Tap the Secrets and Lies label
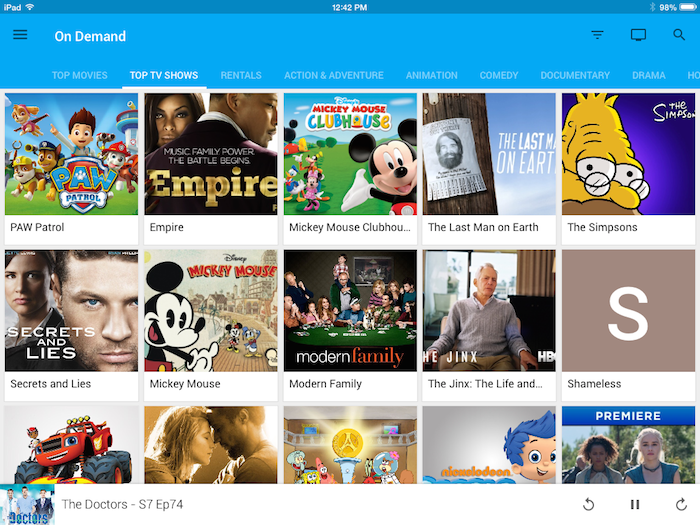 click(50, 384)
